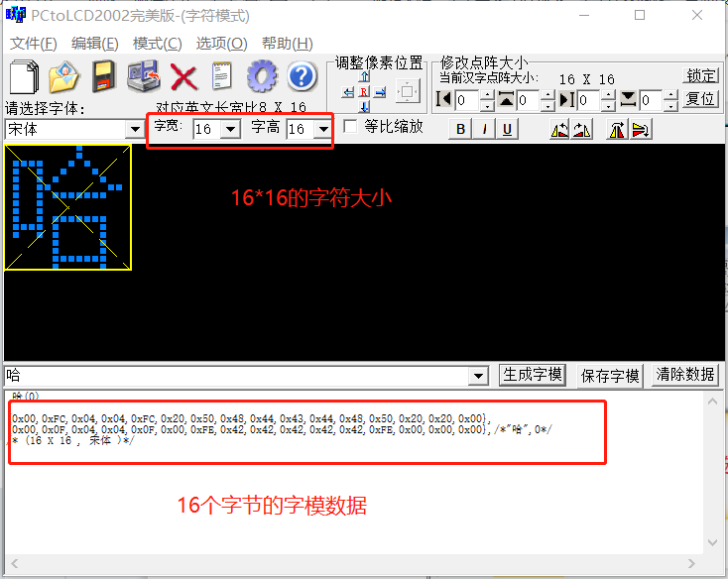Click the output scrollbar up arrow
Viewport: 728px width, 579px height.
(x=712, y=402)
